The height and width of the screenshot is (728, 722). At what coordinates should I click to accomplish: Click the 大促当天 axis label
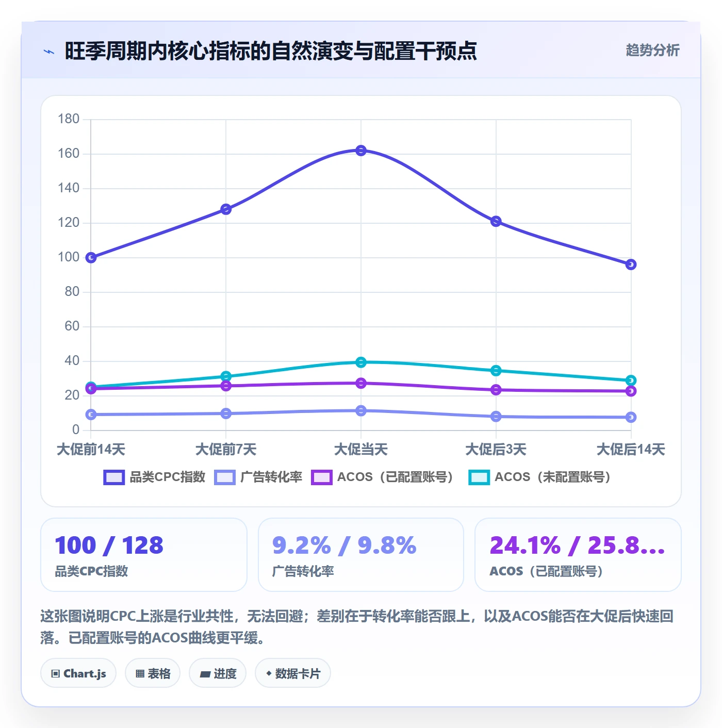(x=361, y=449)
